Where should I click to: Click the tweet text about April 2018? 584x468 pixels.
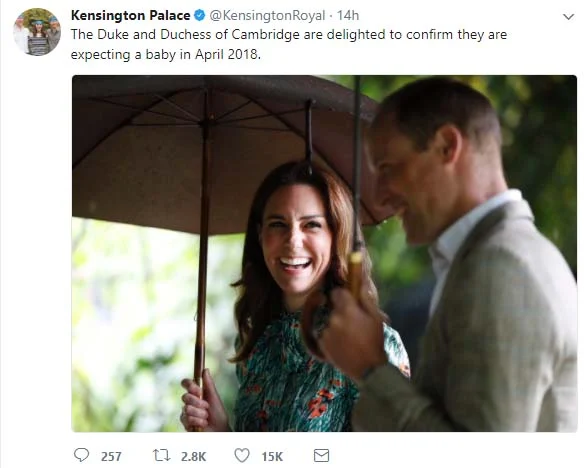pyautogui.click(x=289, y=44)
